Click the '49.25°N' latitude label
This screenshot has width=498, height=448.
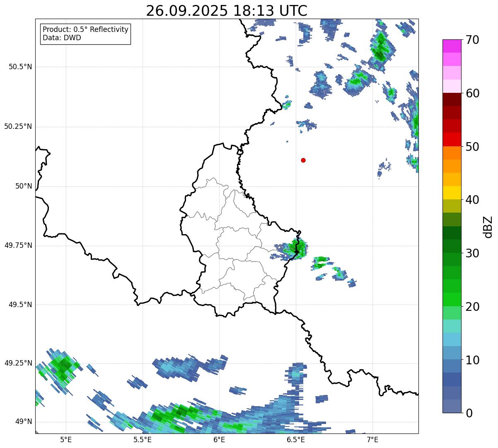[x=18, y=363]
